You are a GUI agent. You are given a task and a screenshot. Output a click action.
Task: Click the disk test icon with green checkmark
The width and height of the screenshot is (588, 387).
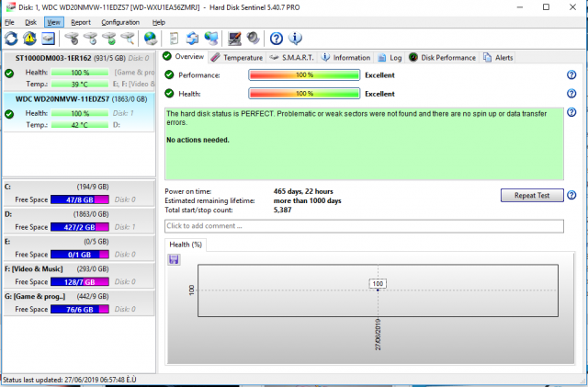pos(109,39)
